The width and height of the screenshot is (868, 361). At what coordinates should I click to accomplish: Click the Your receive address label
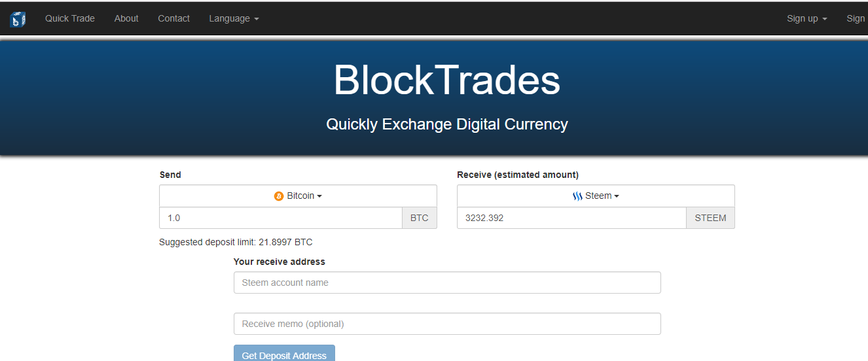click(280, 262)
